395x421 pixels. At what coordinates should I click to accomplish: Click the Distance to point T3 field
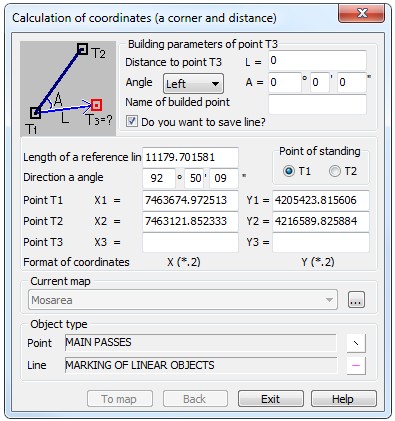click(x=317, y=60)
